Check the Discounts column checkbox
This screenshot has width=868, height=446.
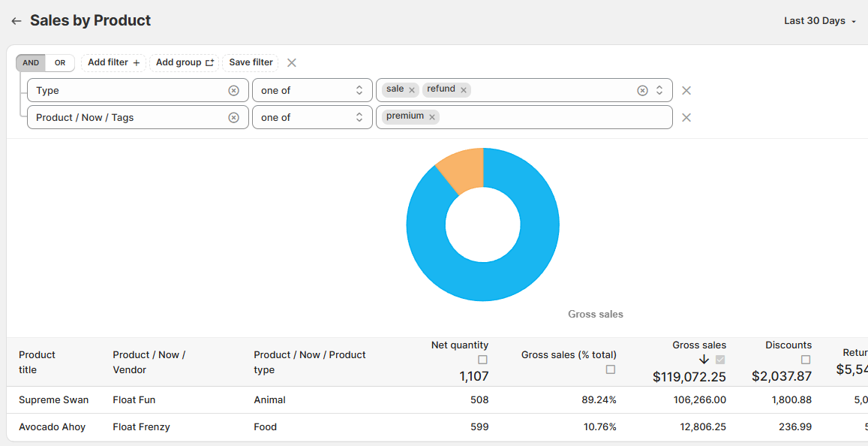[806, 360]
